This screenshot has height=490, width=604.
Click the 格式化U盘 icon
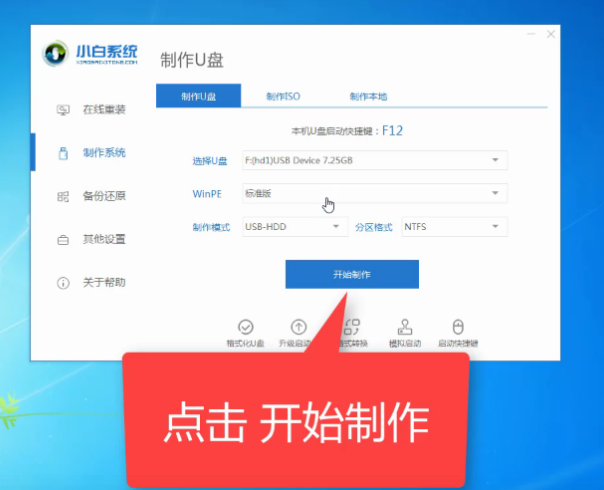(x=245, y=328)
